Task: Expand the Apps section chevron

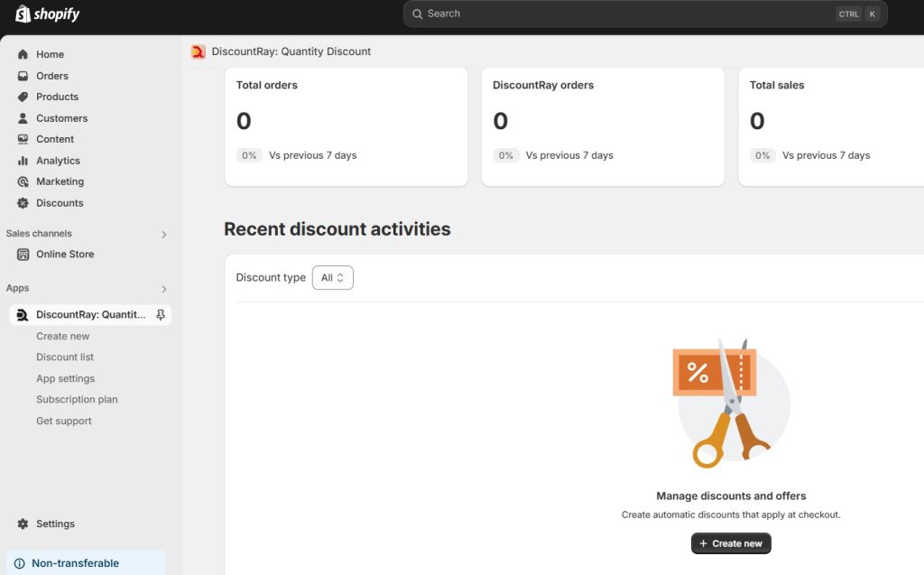Action: click(163, 289)
